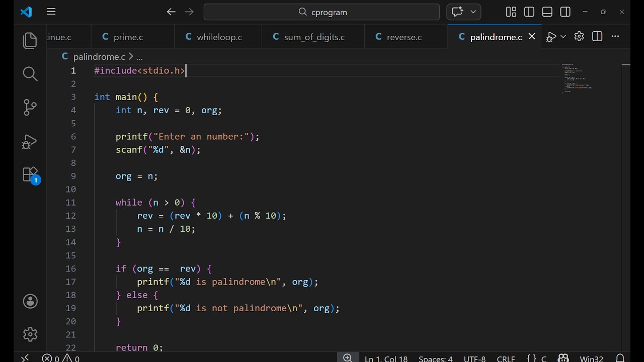Screen dimensions: 644x362
Task: Open the Copilot chat icon
Action: 457,12
